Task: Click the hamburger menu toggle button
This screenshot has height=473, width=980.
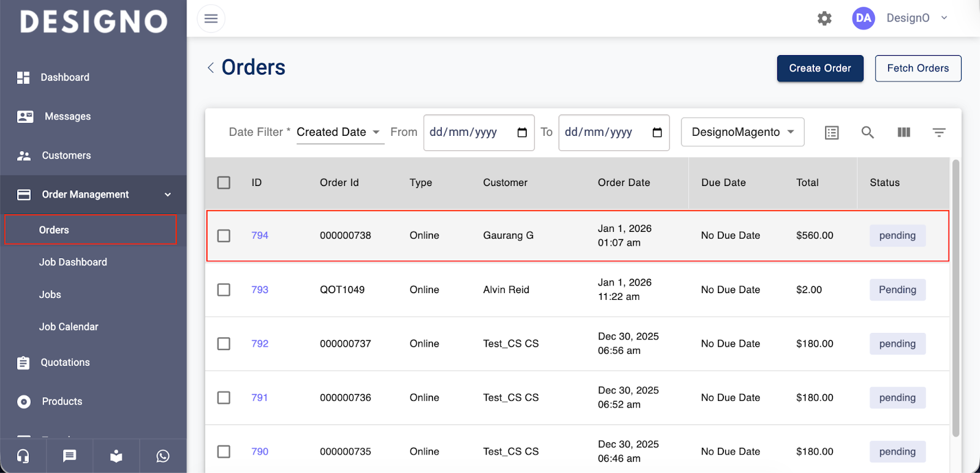Action: pyautogui.click(x=211, y=18)
